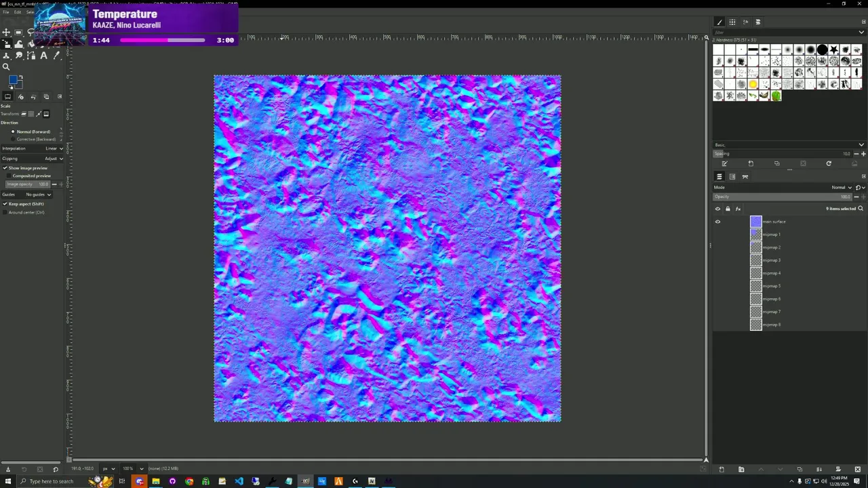Select the Clone stamp tool
The height and width of the screenshot is (488, 868).
[6, 56]
